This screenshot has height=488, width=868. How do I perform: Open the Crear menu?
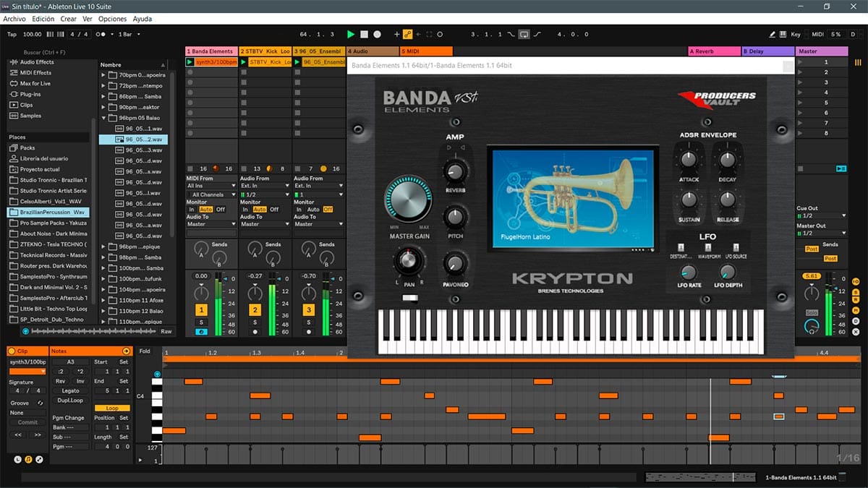pyautogui.click(x=69, y=19)
